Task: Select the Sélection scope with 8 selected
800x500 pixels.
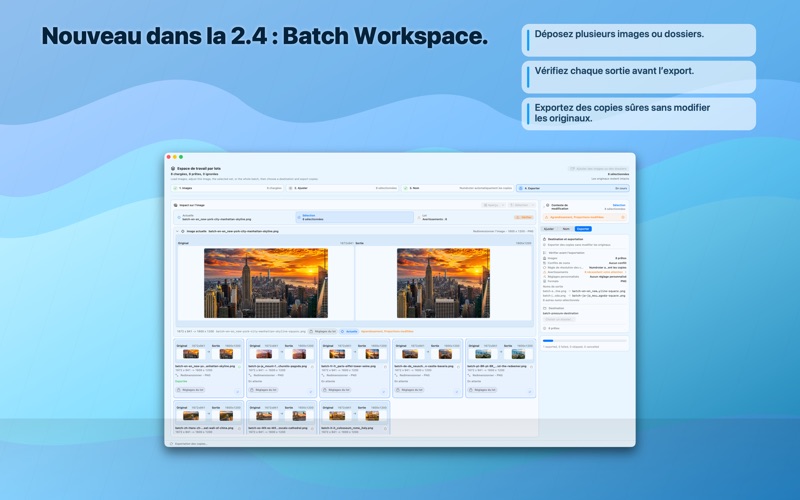Action: point(355,217)
